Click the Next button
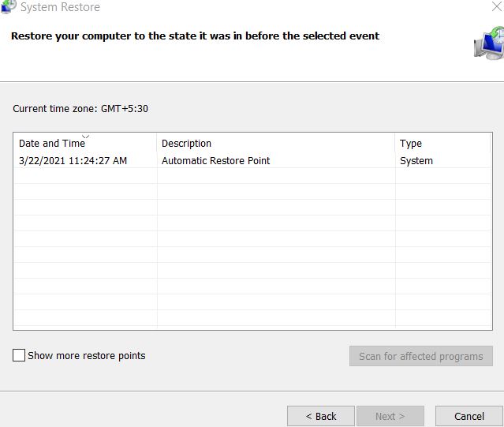 coord(390,416)
